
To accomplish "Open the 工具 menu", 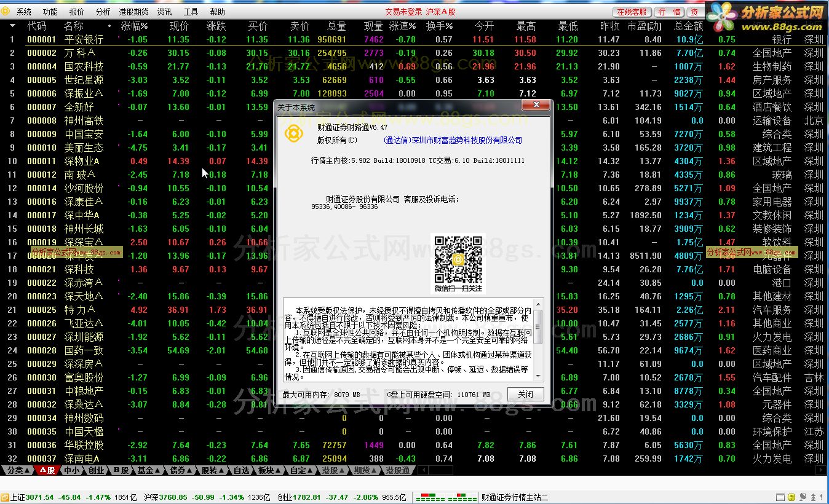I will pyautogui.click(x=191, y=12).
